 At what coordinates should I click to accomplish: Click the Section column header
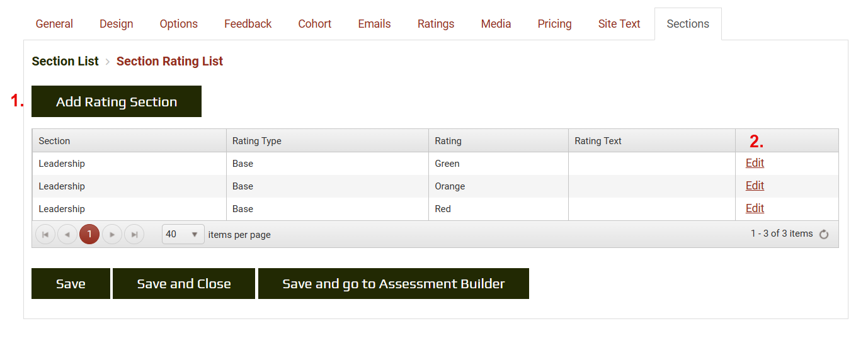(54, 141)
